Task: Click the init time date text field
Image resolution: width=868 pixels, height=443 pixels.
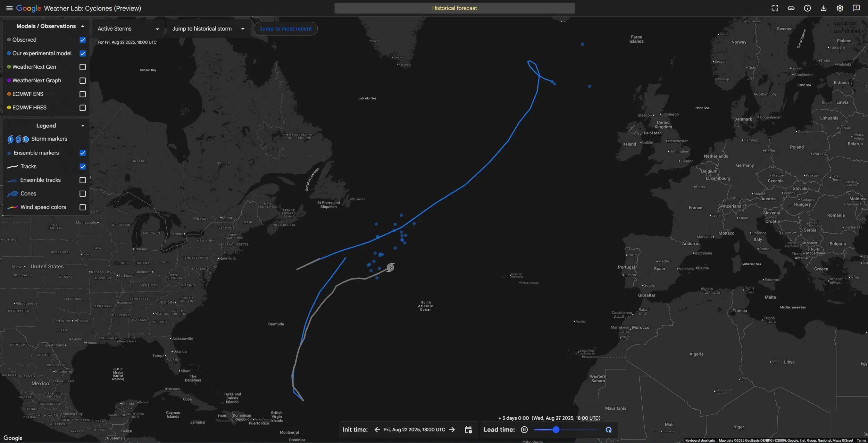Action: (x=415, y=430)
